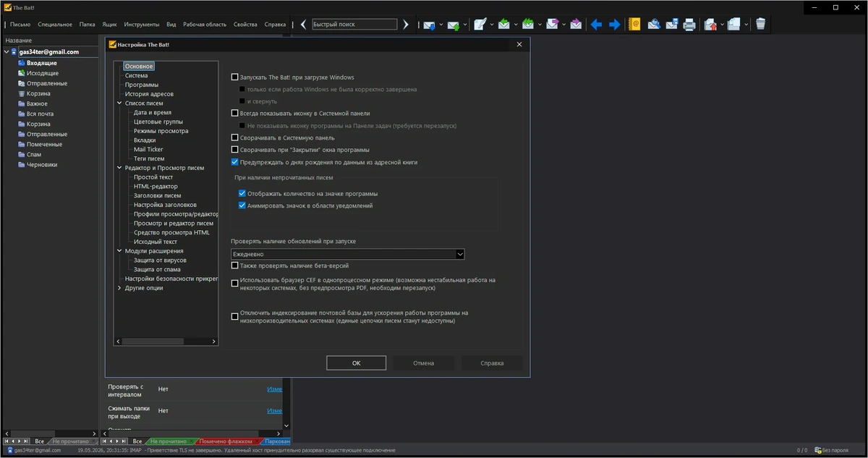Click the Справка dialog button
The image size is (868, 458).
492,363
